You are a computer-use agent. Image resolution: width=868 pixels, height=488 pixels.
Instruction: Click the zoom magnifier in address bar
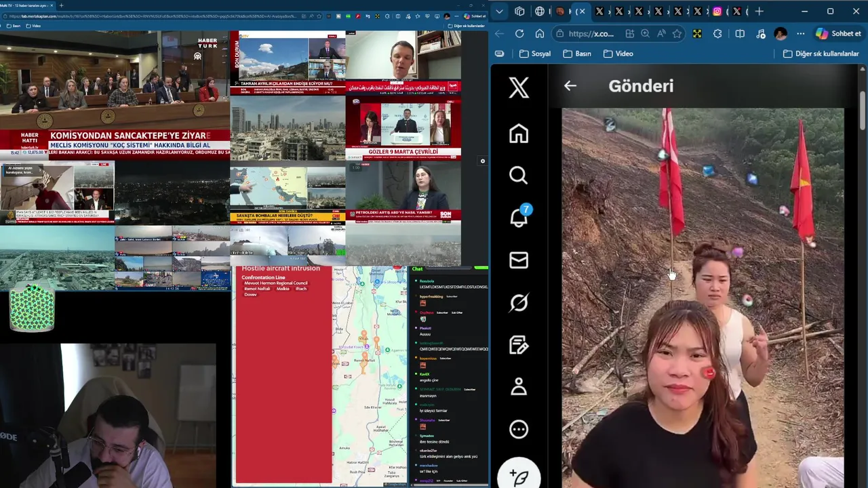click(x=646, y=34)
